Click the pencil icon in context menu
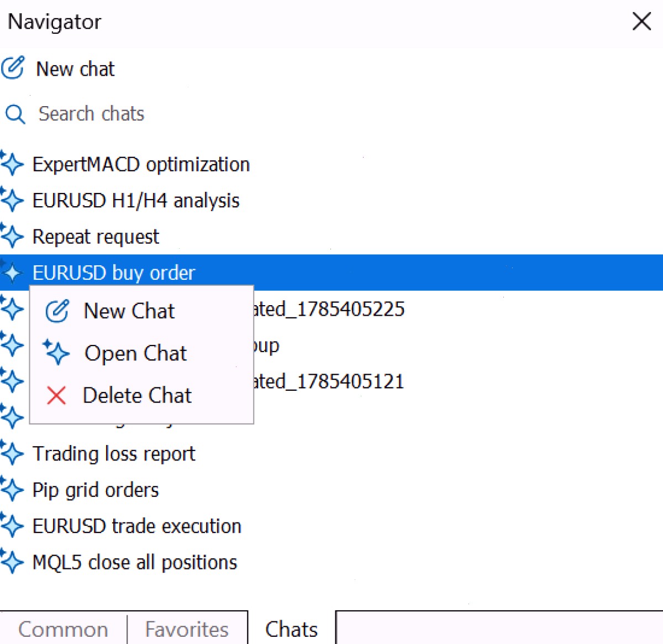The image size is (663, 644). click(57, 311)
